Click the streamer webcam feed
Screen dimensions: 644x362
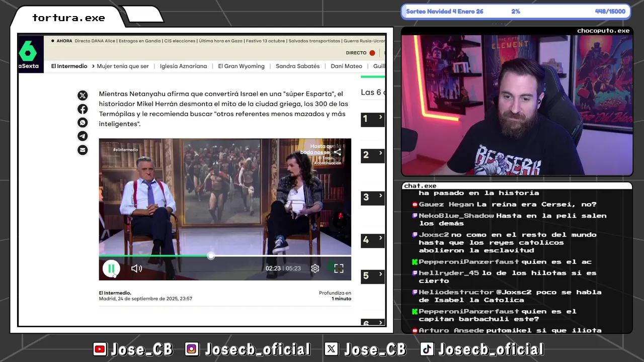(517, 105)
